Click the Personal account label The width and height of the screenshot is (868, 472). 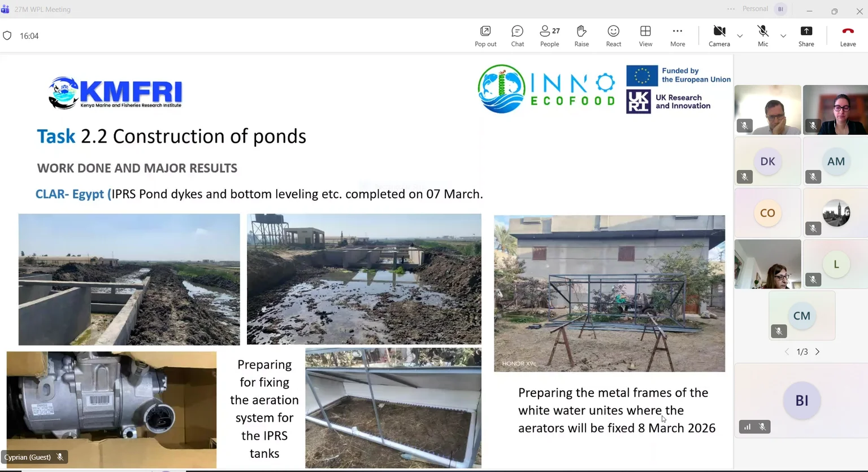click(x=755, y=9)
